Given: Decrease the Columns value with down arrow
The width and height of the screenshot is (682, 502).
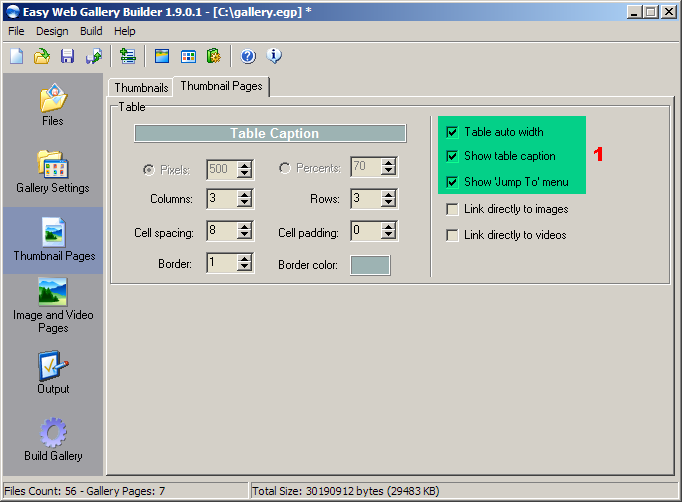Looking at the screenshot, I should point(245,203).
